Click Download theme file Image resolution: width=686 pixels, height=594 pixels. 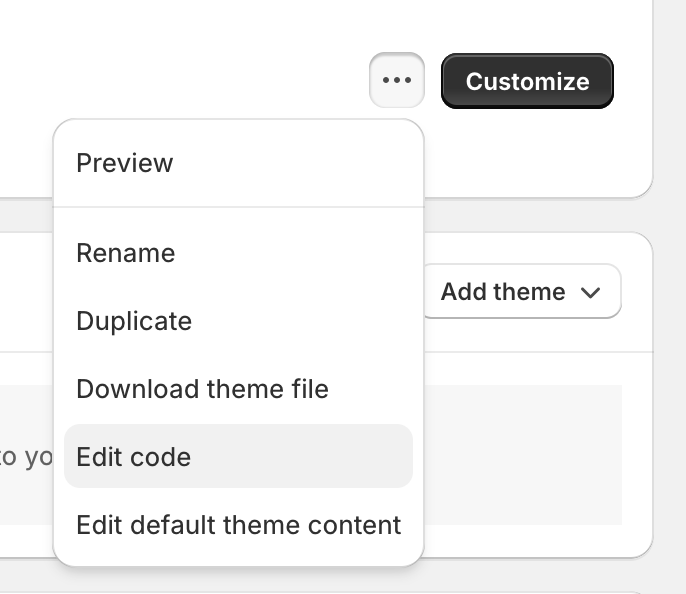pyautogui.click(x=202, y=389)
